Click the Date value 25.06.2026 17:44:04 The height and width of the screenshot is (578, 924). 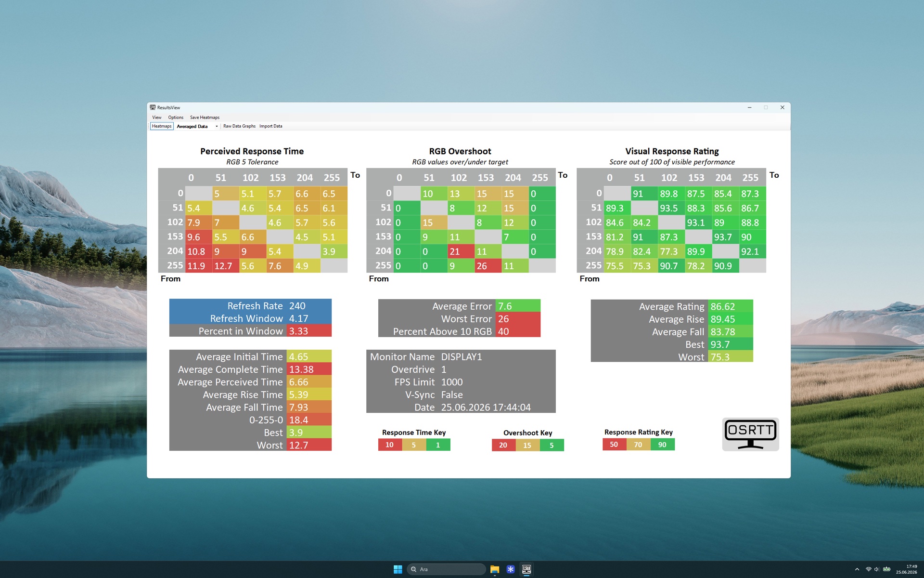(486, 407)
